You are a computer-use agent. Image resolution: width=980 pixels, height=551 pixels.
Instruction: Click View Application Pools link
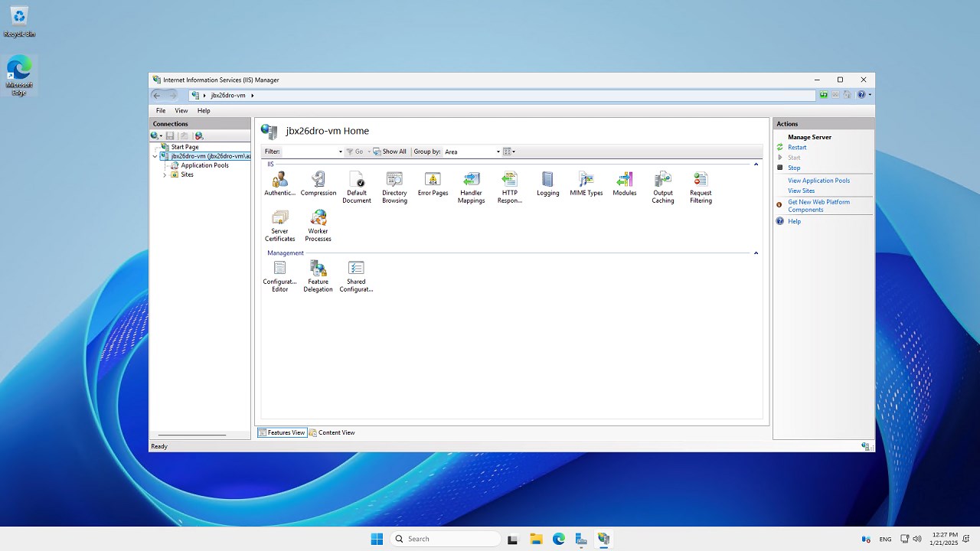pos(818,181)
